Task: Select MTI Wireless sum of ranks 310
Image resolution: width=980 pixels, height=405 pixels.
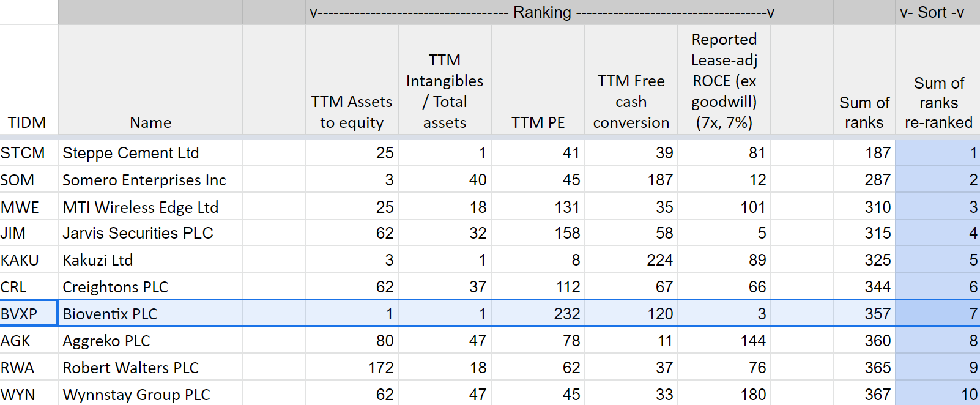Action: pos(864,207)
